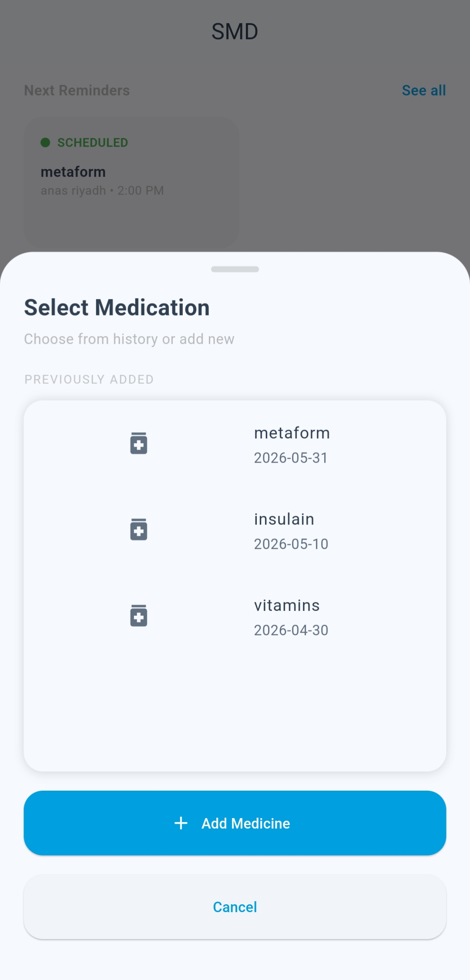Tap the green SCHEDULED status dot
Screen dimensions: 470x980
click(x=45, y=143)
